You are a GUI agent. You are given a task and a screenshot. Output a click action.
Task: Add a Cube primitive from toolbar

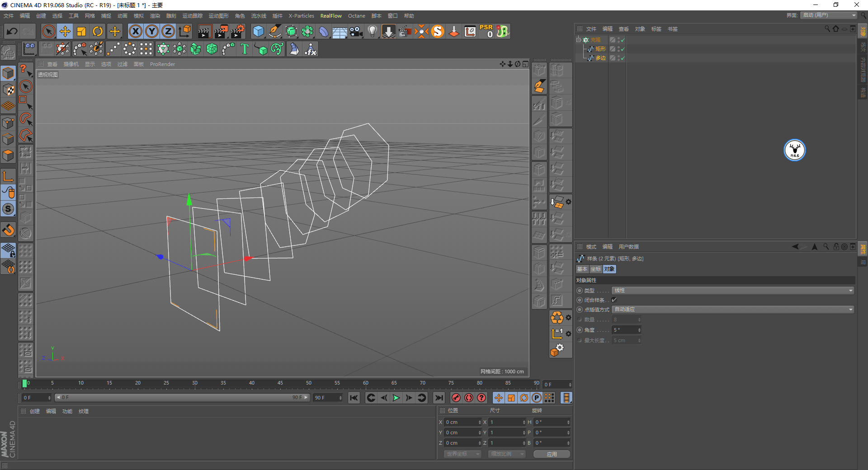point(258,31)
